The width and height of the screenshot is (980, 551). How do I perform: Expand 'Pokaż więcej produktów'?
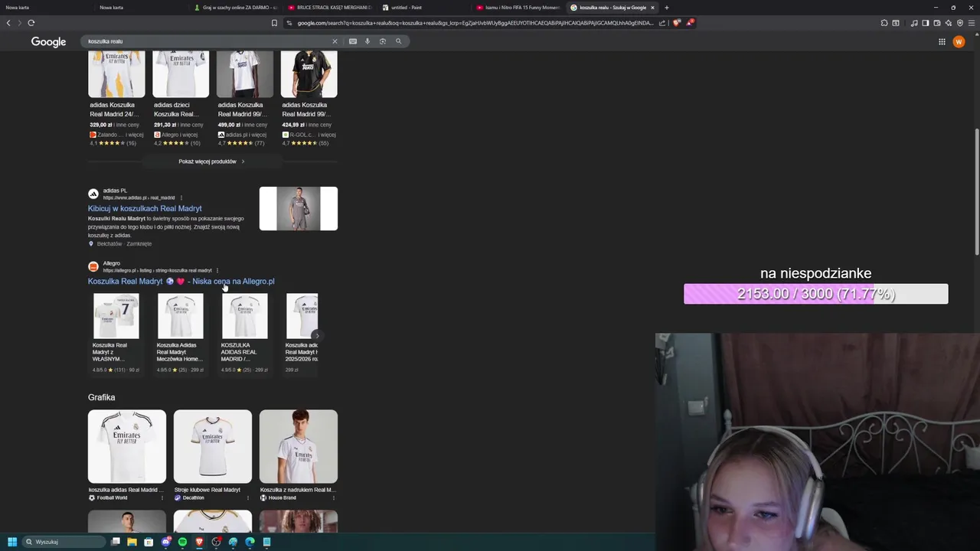[212, 161]
